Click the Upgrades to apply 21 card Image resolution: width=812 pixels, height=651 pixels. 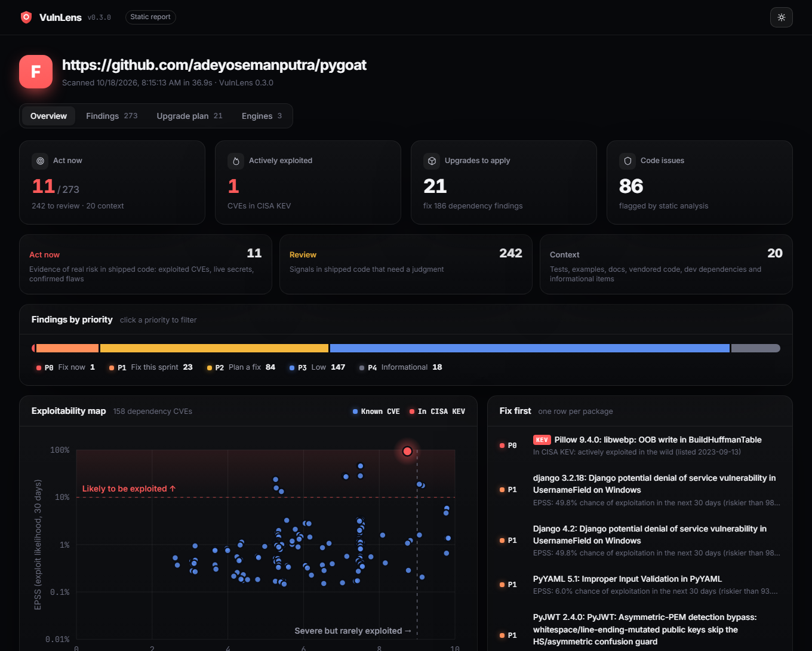pyautogui.click(x=504, y=182)
